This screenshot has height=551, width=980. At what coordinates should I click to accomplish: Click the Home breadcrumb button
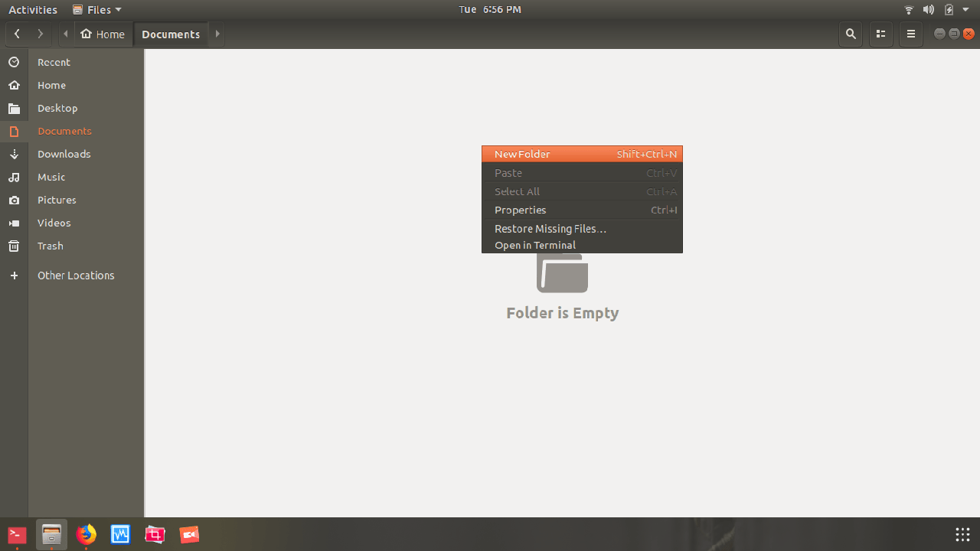[x=103, y=34]
